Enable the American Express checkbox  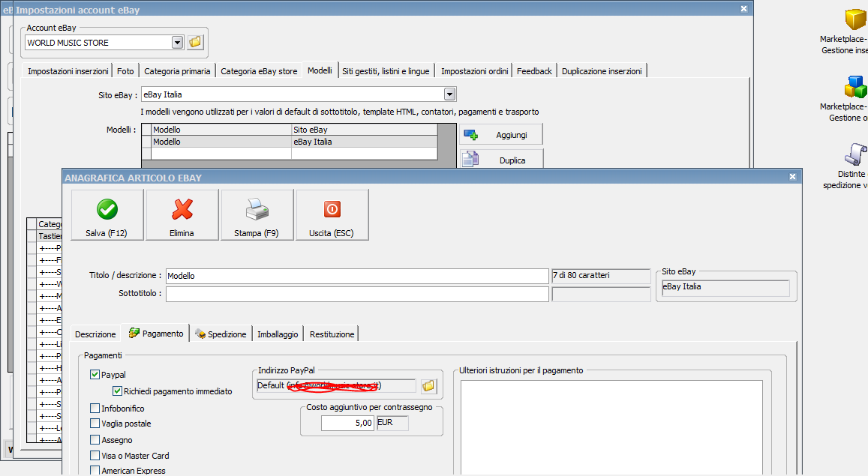click(x=95, y=471)
